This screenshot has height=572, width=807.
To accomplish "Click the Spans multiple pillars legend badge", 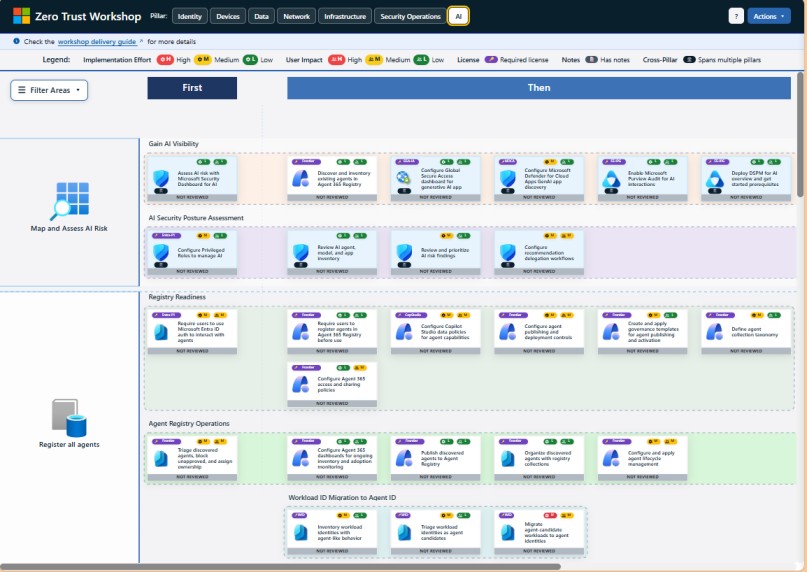I will pos(689,60).
